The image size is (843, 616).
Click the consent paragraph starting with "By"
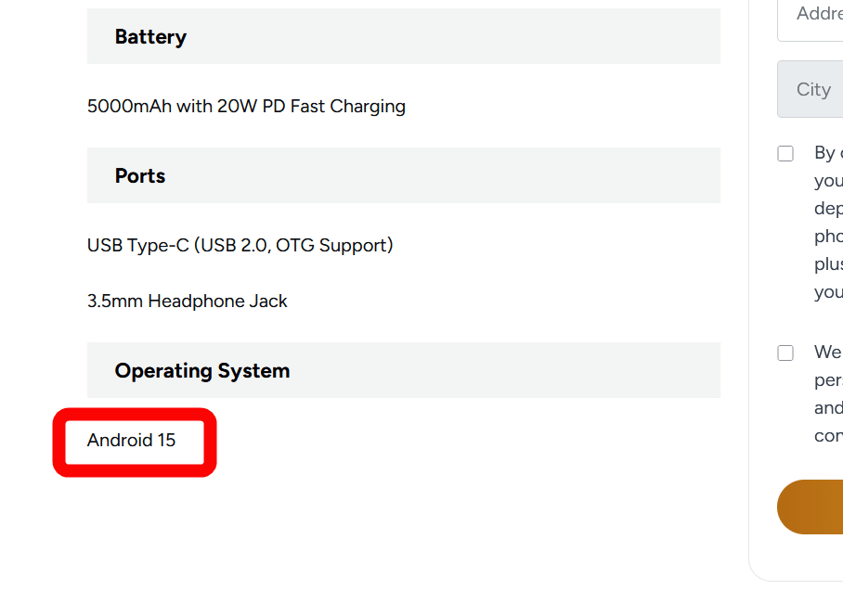click(x=828, y=223)
